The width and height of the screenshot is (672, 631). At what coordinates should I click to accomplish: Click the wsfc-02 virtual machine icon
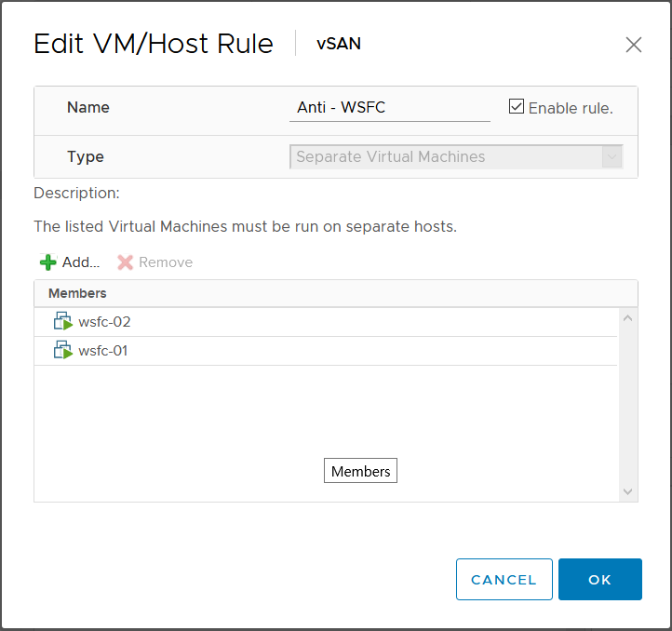[x=63, y=322]
